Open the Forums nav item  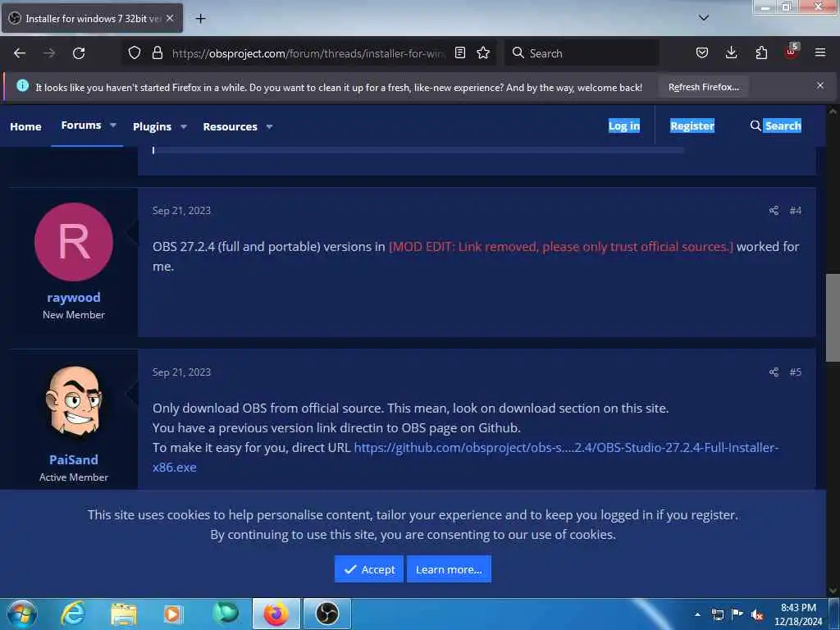[81, 126]
